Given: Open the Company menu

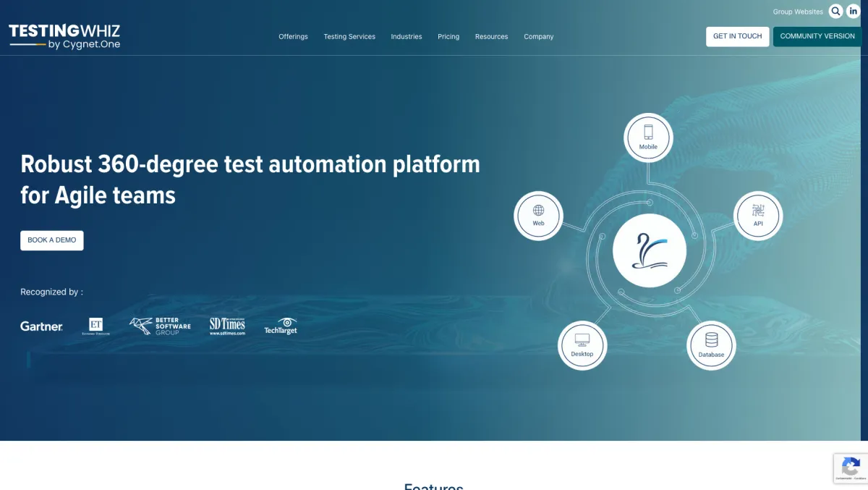Looking at the screenshot, I should coord(539,37).
